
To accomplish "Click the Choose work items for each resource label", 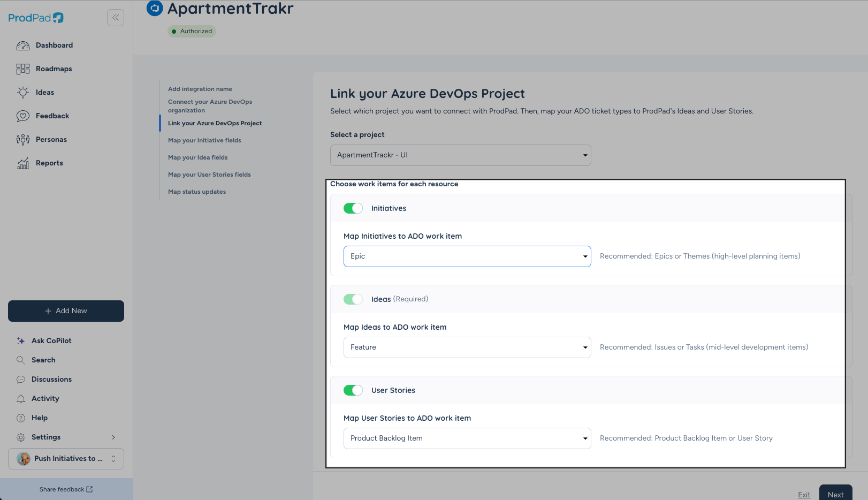I will click(x=394, y=184).
